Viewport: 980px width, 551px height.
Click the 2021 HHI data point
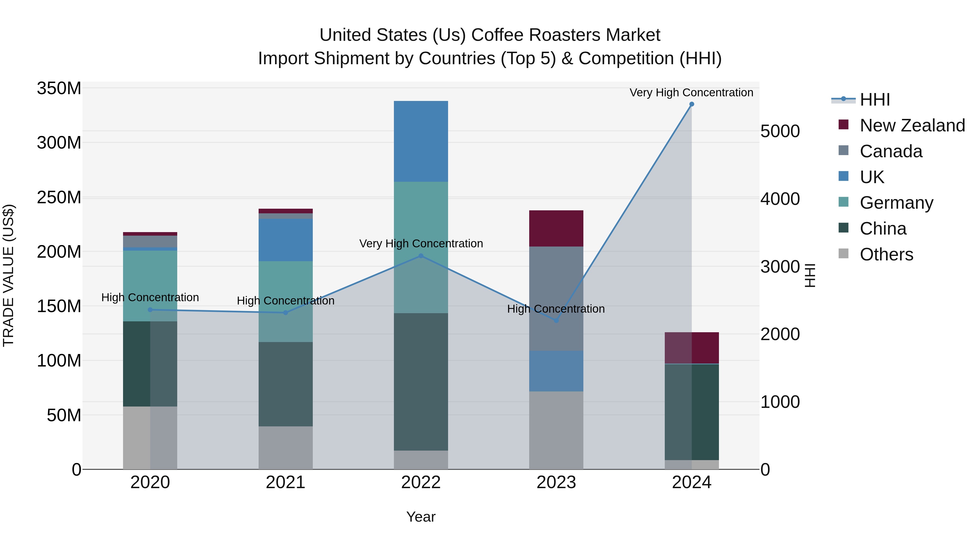pyautogui.click(x=286, y=313)
